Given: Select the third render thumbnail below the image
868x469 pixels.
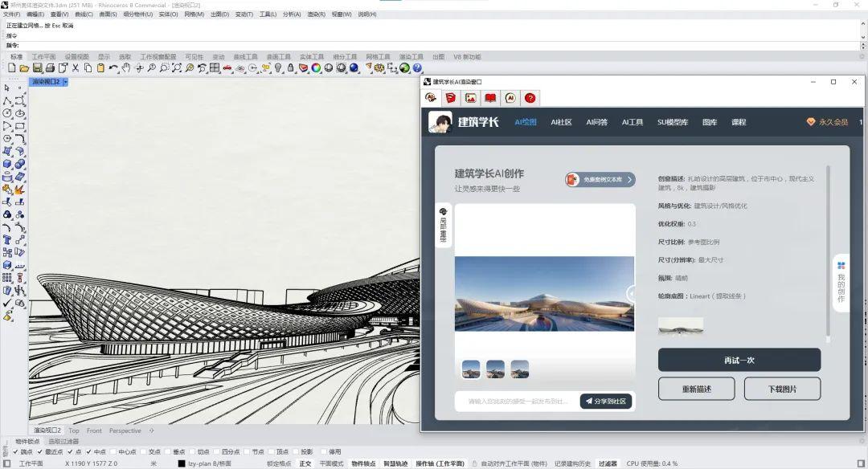Looking at the screenshot, I should 520,369.
